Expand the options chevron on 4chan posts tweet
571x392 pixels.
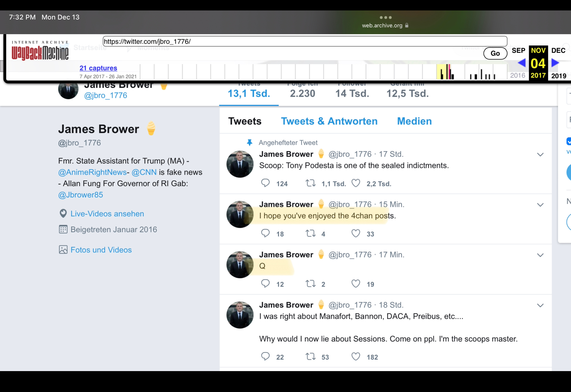point(540,205)
